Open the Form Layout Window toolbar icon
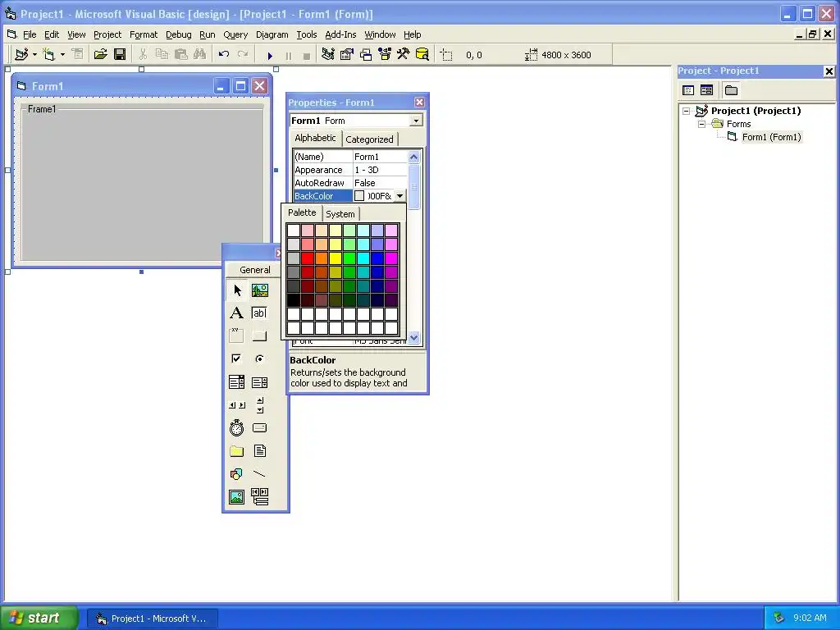Viewport: 840px width, 630px height. point(365,55)
